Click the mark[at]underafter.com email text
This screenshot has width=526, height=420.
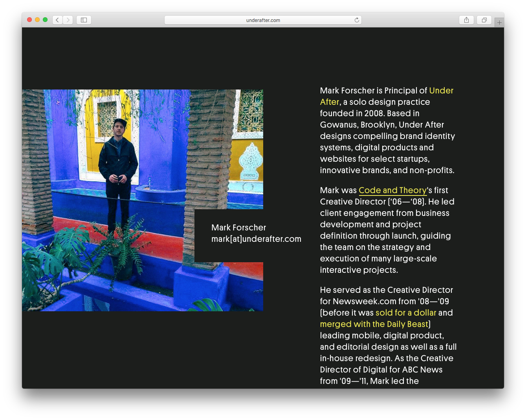[x=256, y=239]
